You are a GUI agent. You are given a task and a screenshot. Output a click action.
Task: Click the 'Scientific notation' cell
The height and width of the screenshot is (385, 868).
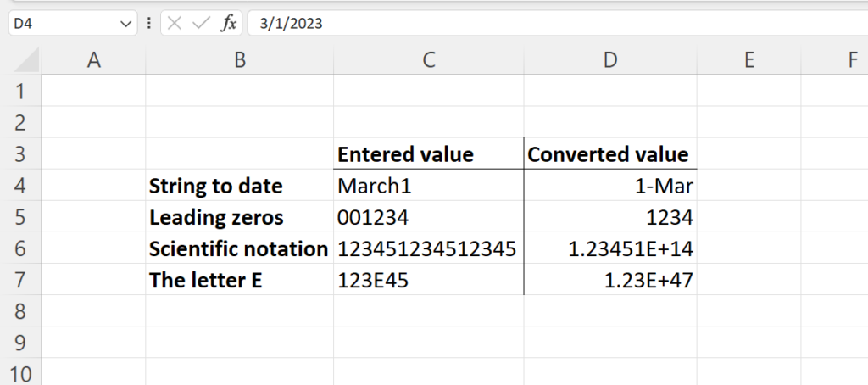[x=240, y=248]
